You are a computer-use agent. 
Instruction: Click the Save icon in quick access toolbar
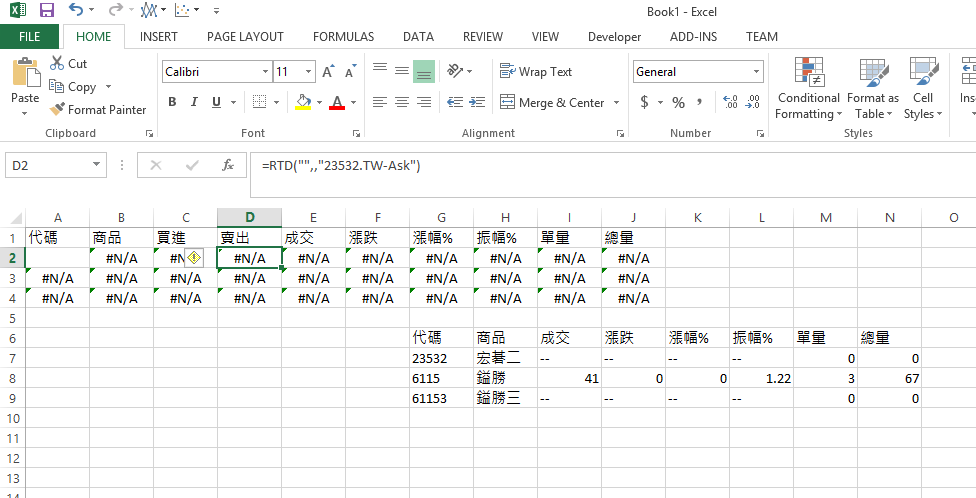point(47,10)
